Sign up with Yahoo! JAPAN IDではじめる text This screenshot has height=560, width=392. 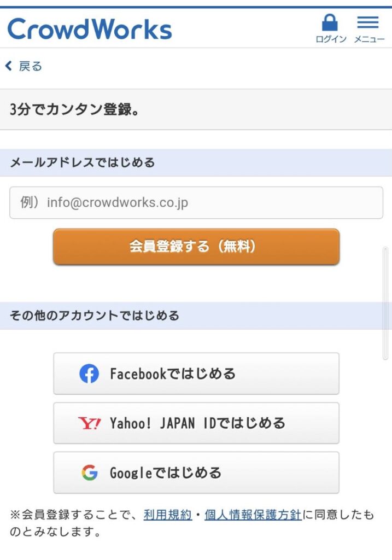197,423
